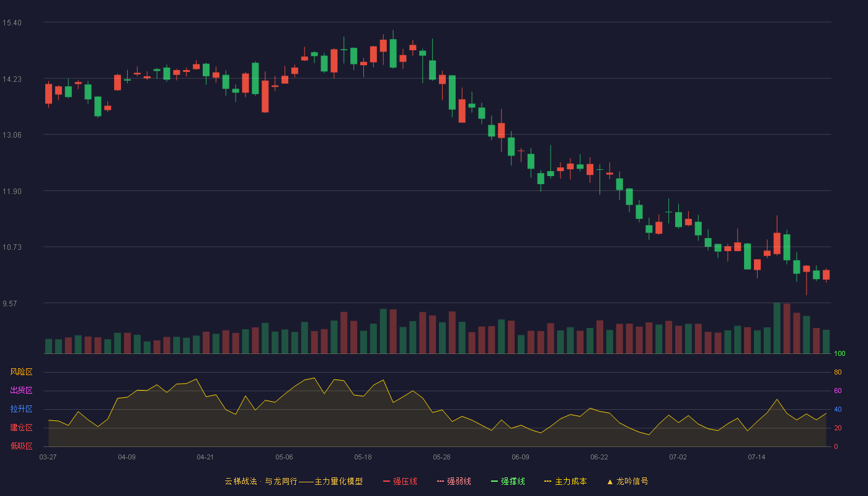Click the 07-14 date axis marker

[x=756, y=457]
